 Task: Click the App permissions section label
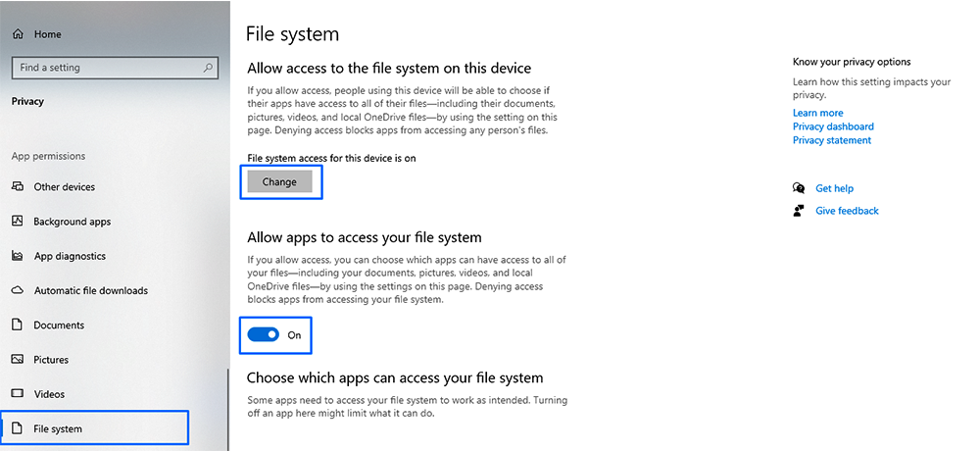click(x=48, y=156)
